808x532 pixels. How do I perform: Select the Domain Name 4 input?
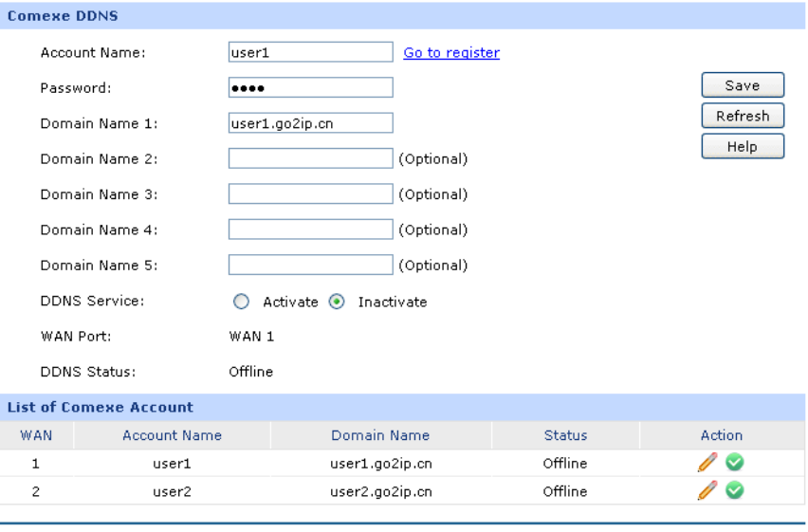tap(310, 229)
